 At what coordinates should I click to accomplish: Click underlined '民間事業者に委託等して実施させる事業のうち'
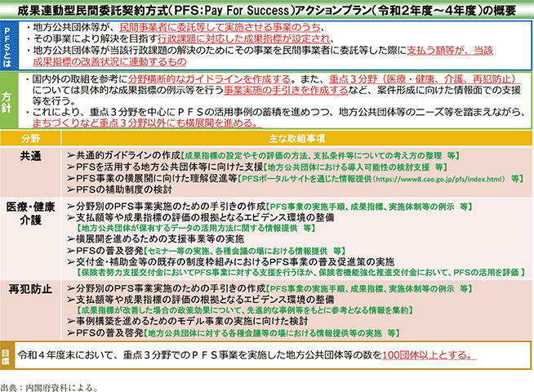click(x=220, y=27)
